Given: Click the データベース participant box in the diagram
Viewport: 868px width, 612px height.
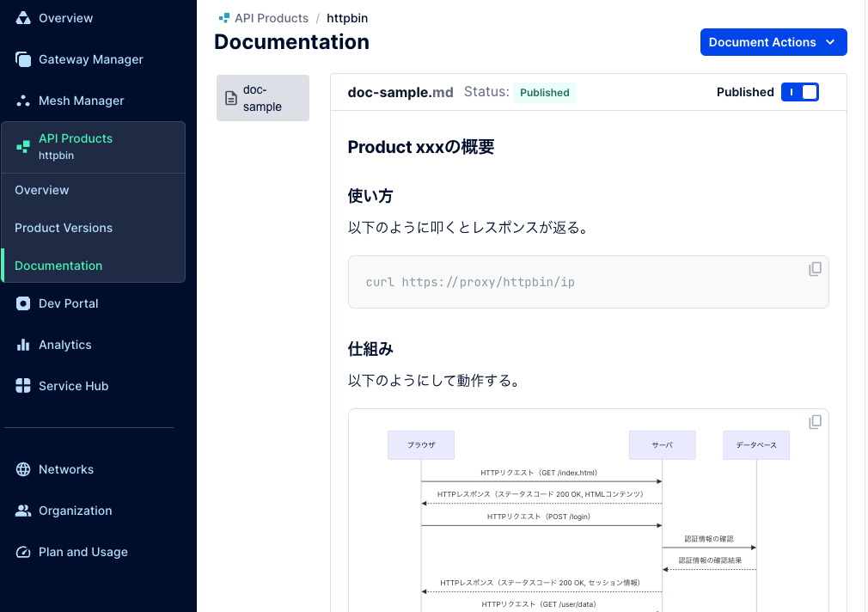Looking at the screenshot, I should click(756, 445).
